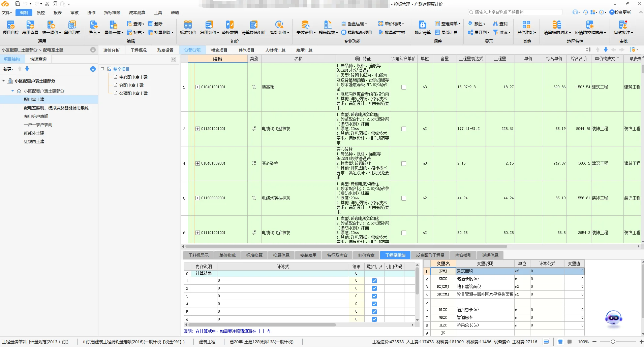Open 审核批注 button
Image resolution: width=644 pixels, height=347 pixels.
(x=623, y=27)
